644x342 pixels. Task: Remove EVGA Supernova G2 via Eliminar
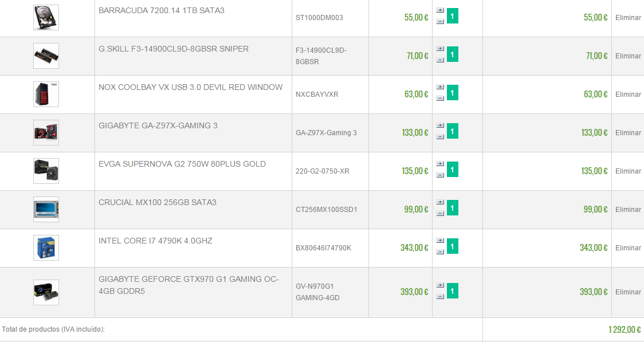click(628, 171)
